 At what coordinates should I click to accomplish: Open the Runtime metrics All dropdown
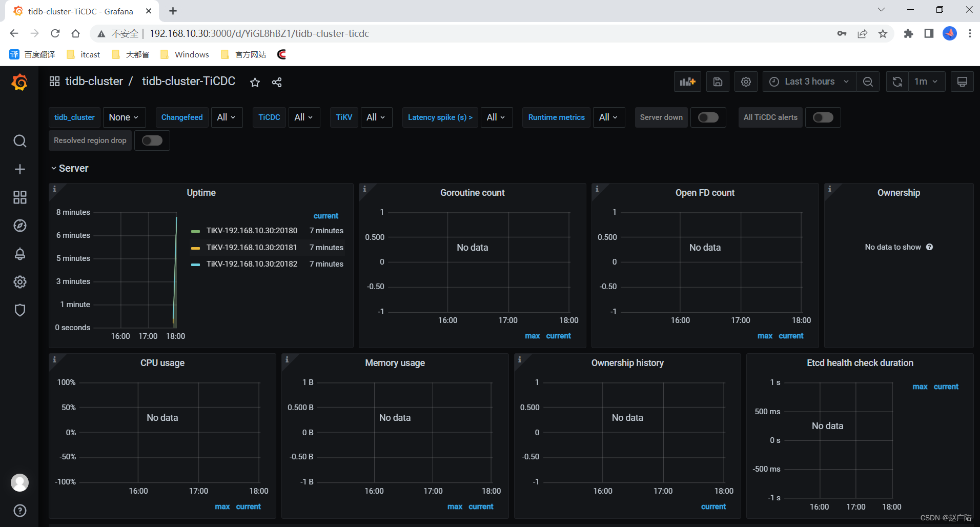608,117
